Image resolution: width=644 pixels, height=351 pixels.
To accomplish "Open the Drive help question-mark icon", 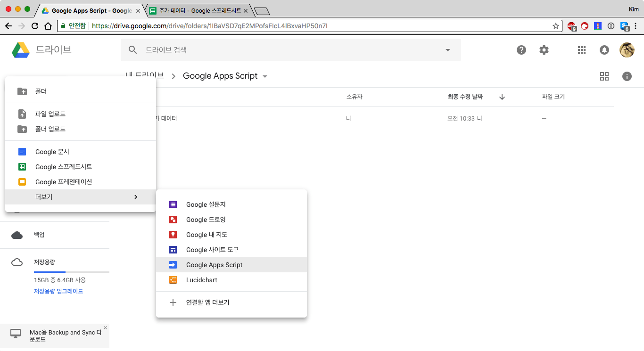I will pyautogui.click(x=521, y=50).
